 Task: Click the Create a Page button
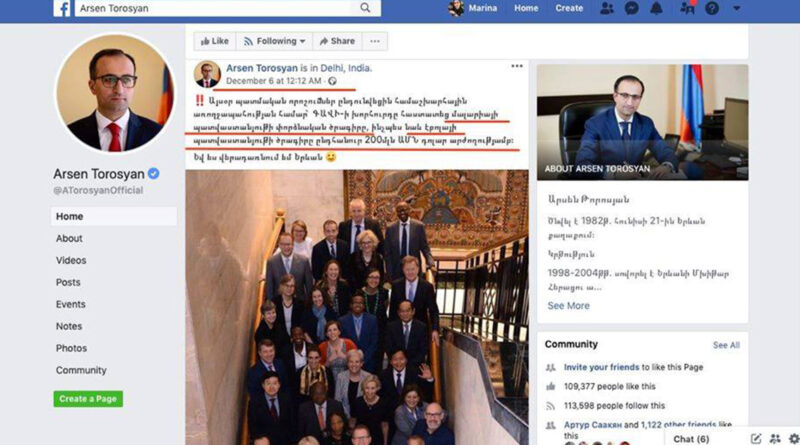point(88,399)
